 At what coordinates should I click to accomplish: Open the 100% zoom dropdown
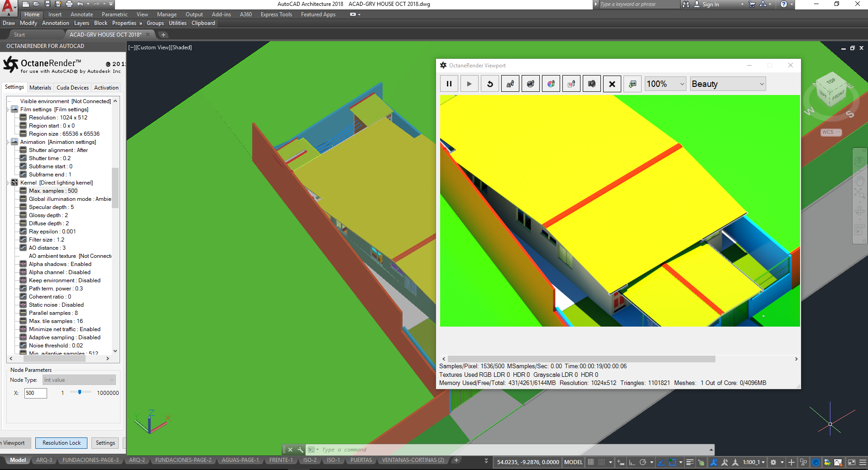pyautogui.click(x=666, y=84)
